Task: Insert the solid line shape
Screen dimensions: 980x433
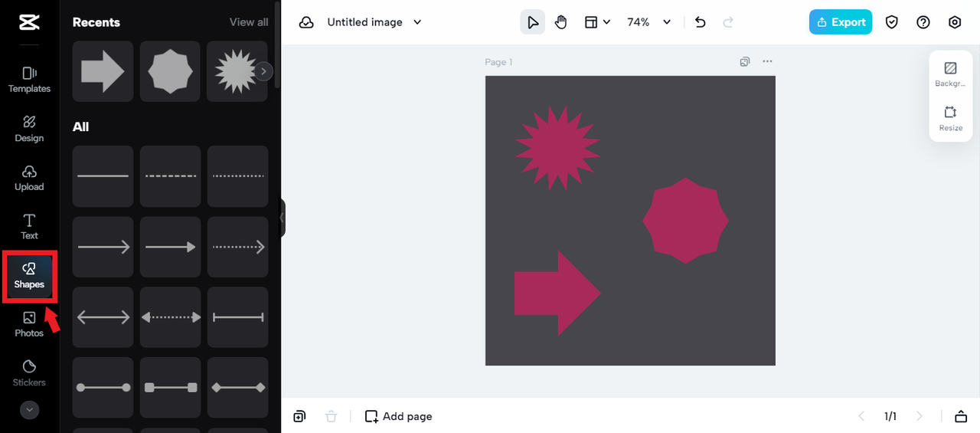Action: [103, 176]
